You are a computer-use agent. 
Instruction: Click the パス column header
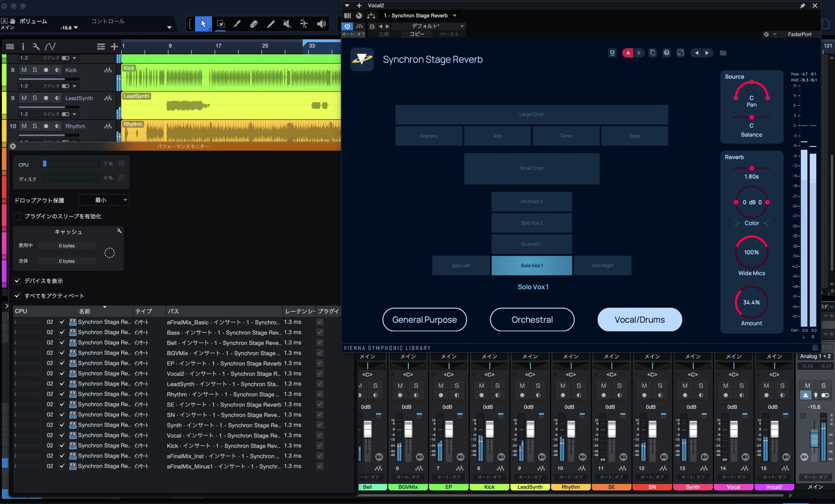click(224, 311)
